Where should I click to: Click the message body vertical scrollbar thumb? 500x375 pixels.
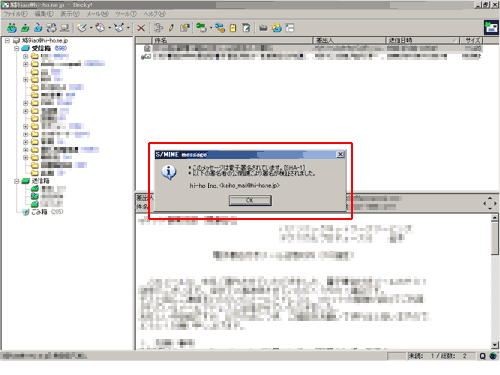coord(495,239)
